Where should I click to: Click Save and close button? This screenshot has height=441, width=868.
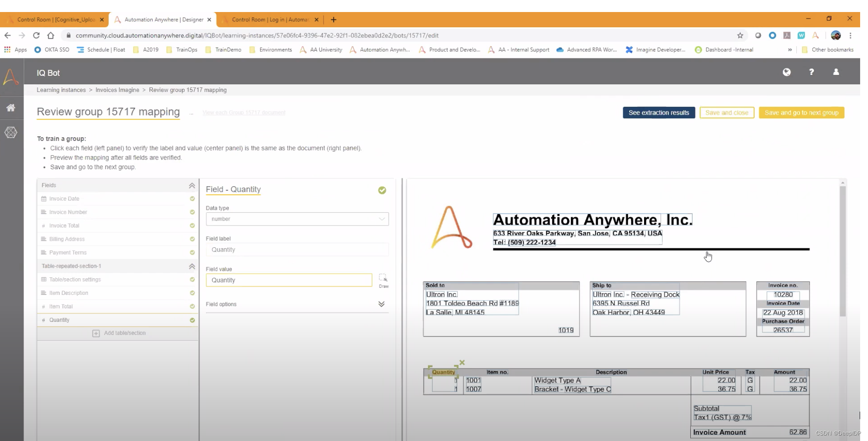coord(727,113)
